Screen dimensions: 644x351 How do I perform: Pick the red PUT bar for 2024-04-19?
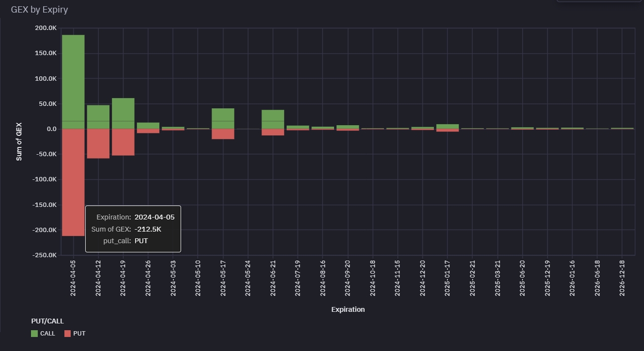123,142
